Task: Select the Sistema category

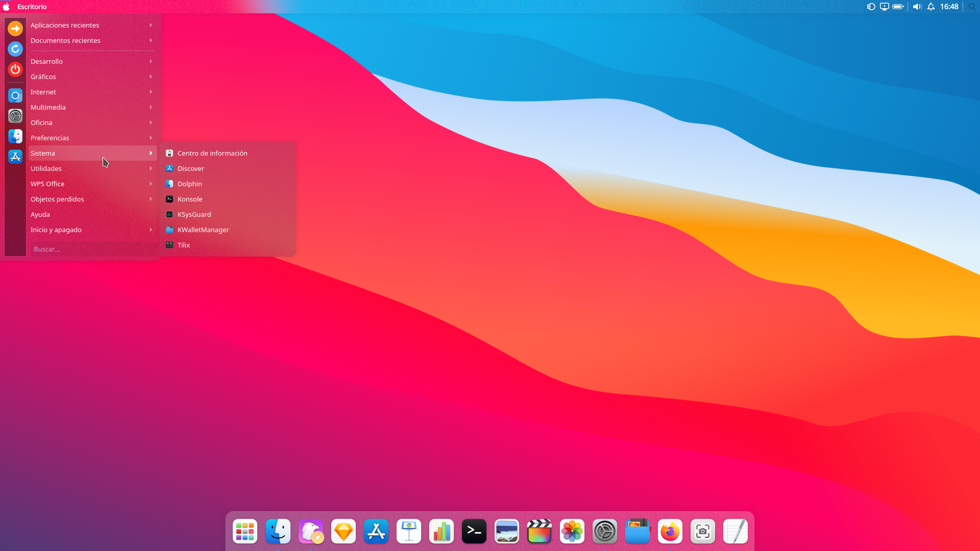Action: pyautogui.click(x=92, y=153)
